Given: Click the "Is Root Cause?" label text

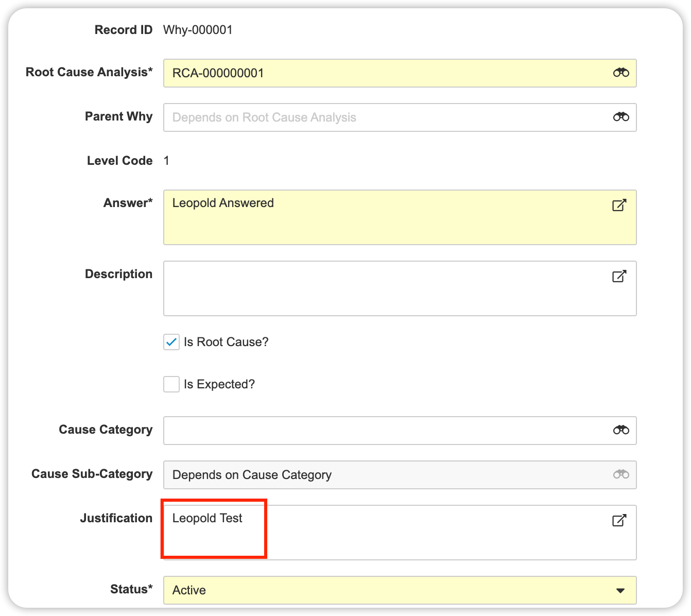Looking at the screenshot, I should pos(226,342).
